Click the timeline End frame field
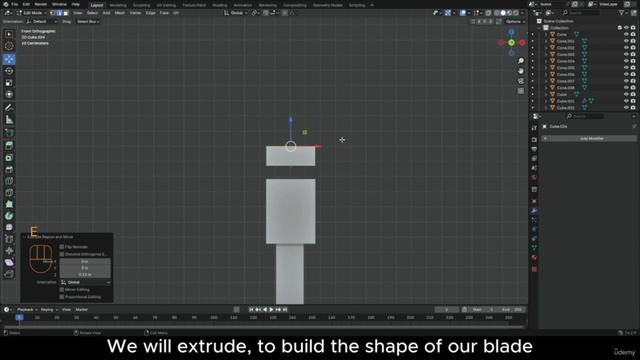Image resolution: width=640 pixels, height=360 pixels. [x=513, y=310]
